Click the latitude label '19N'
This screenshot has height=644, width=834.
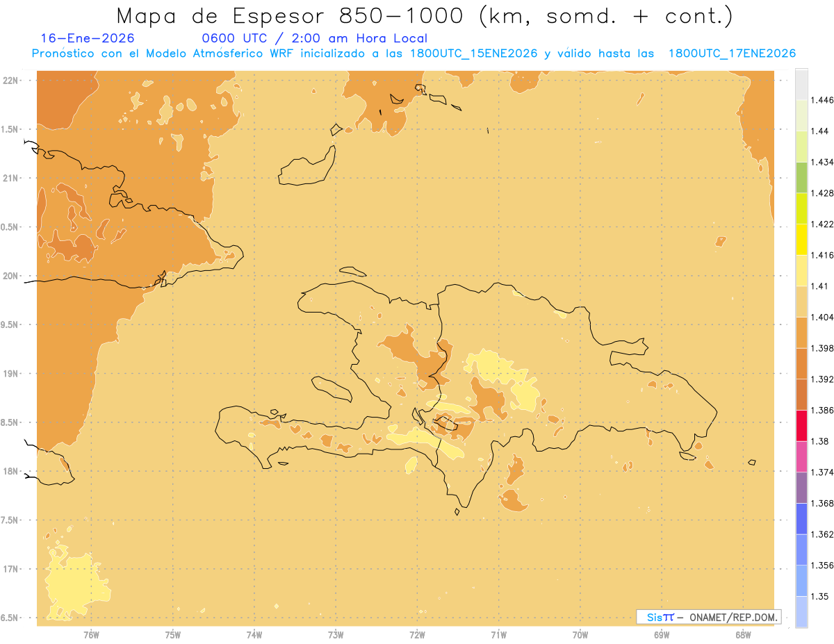(x=10, y=374)
